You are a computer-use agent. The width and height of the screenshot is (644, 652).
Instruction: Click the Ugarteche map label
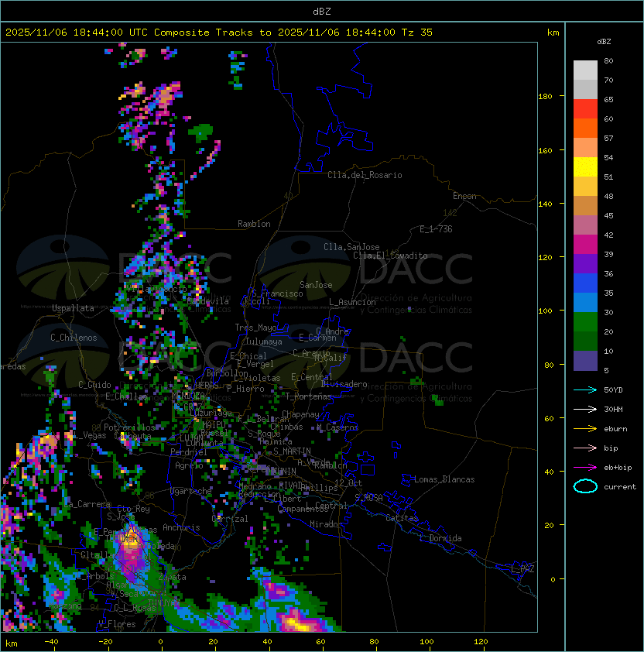pyautogui.click(x=191, y=491)
